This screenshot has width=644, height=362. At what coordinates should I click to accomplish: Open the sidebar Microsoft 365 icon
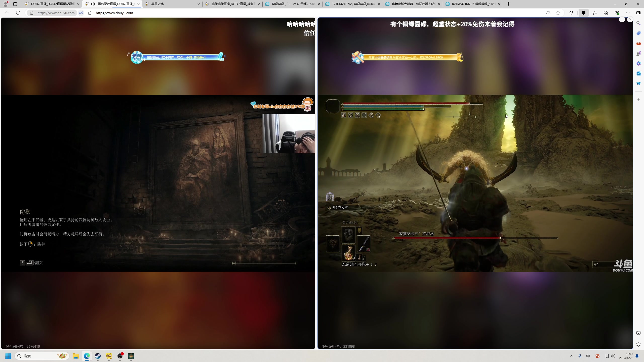coord(638,63)
